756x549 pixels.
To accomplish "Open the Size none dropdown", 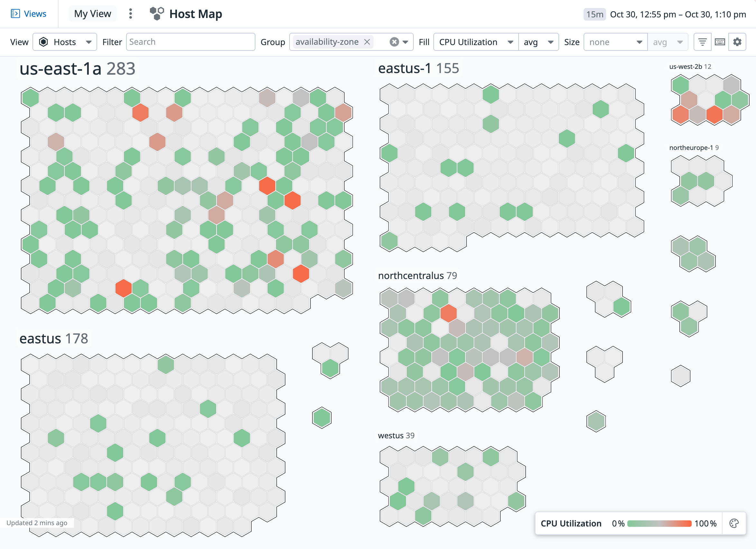I will pyautogui.click(x=615, y=42).
